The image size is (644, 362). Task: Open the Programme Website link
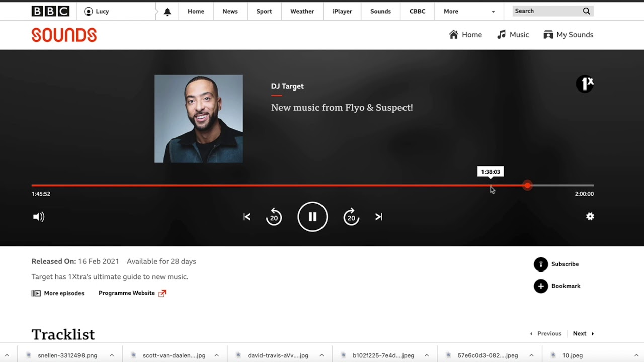coord(132,293)
